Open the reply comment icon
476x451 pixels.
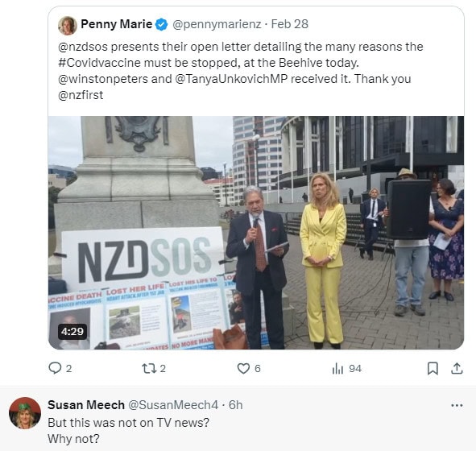tap(55, 368)
